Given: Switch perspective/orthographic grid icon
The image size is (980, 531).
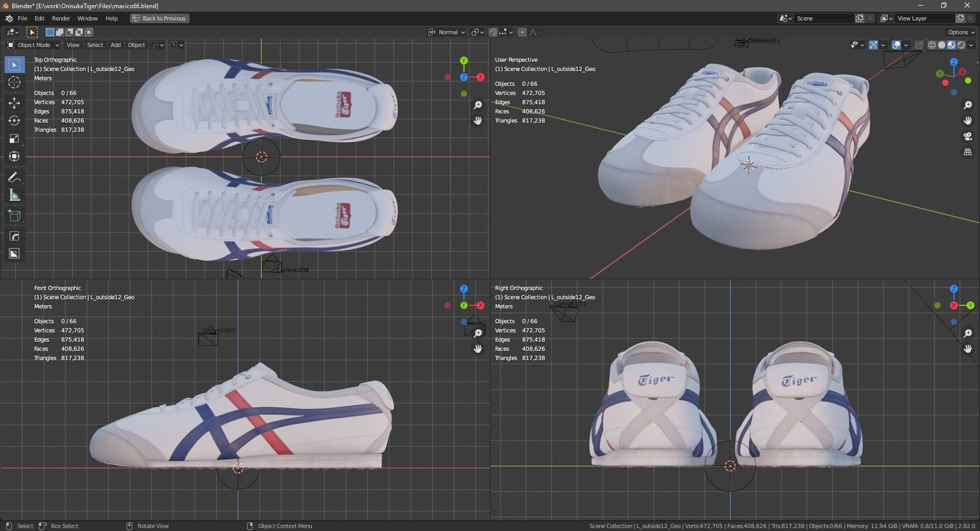Looking at the screenshot, I should (x=968, y=152).
